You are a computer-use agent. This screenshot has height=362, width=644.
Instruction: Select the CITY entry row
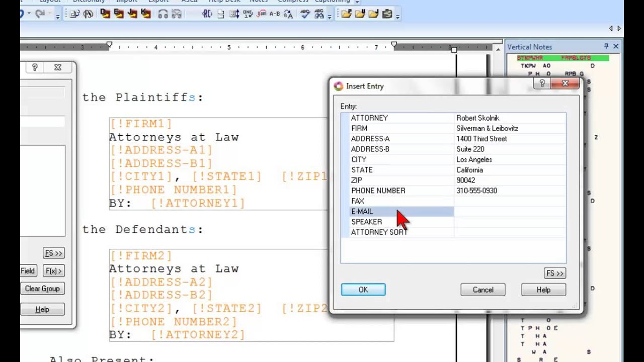[453, 159]
